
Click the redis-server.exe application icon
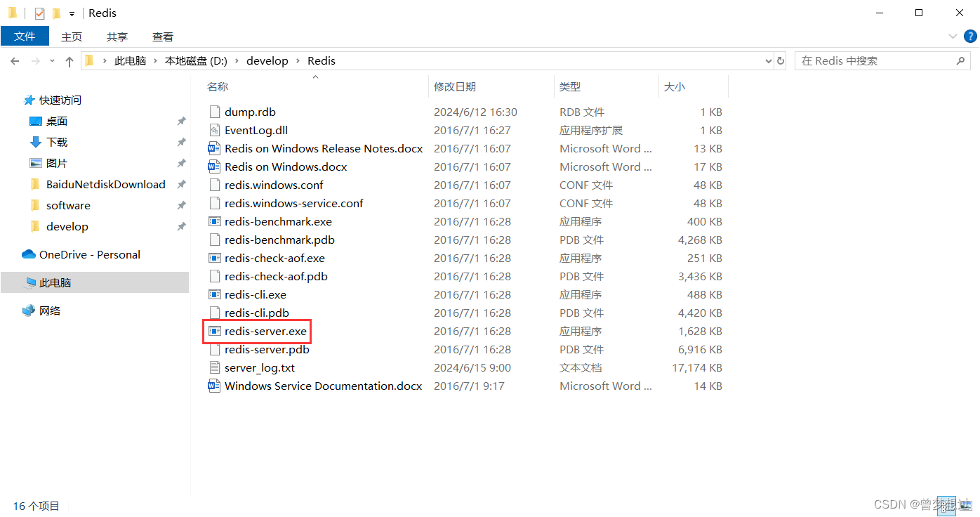(x=215, y=331)
